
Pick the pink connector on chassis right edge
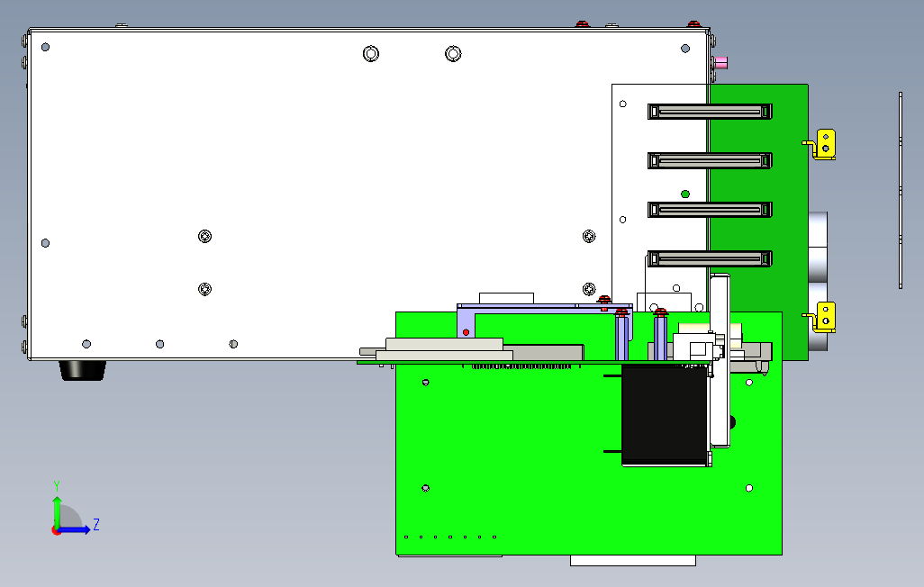coord(720,62)
